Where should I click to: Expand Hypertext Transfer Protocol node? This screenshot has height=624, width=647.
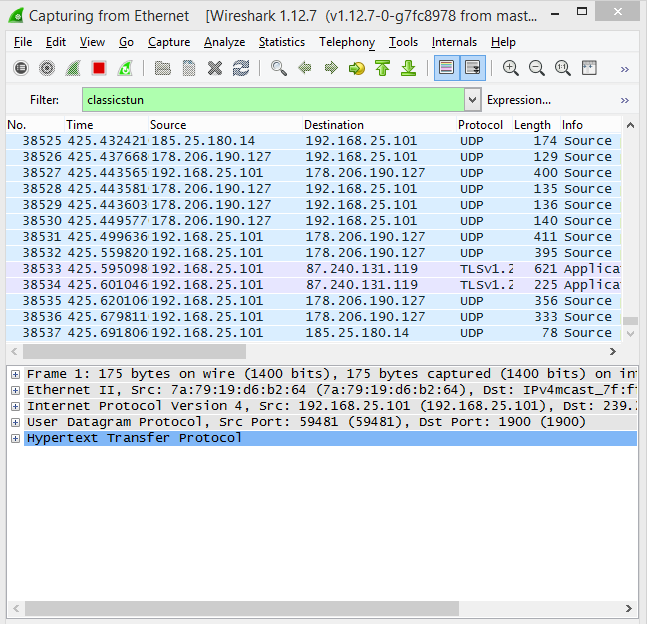click(x=15, y=438)
